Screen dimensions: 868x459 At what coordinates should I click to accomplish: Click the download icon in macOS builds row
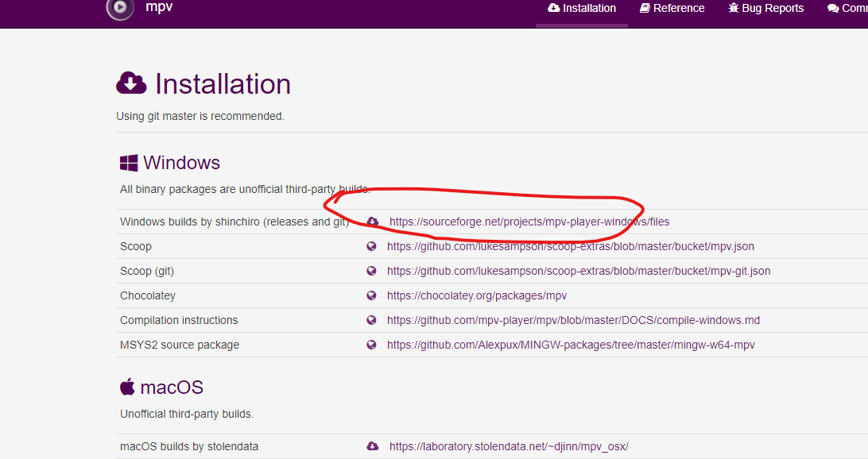(373, 446)
